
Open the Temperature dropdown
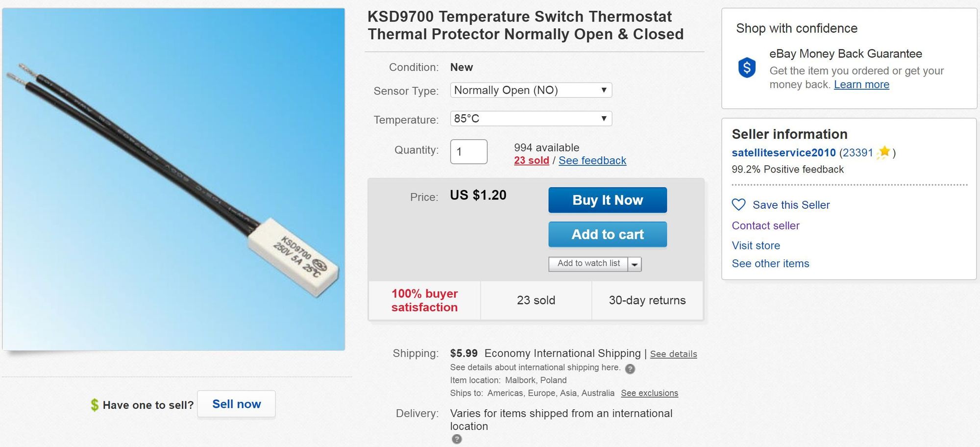tap(531, 119)
